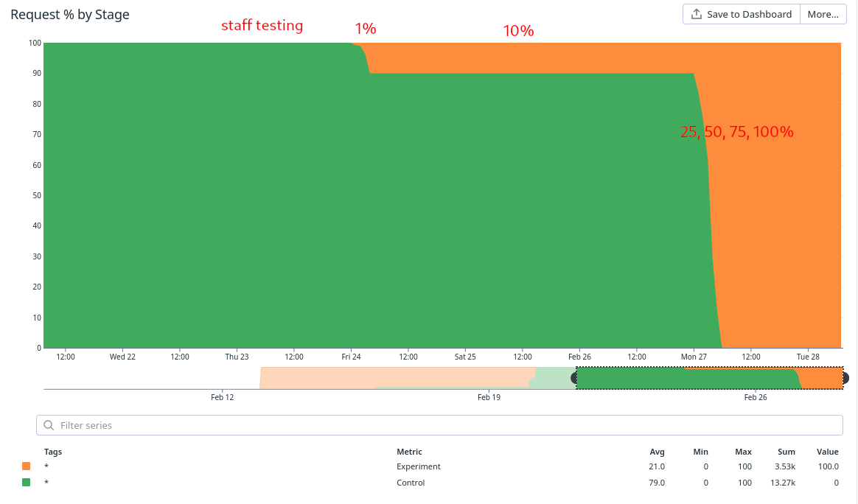
Task: Click the Tags column header
Action: click(x=52, y=452)
